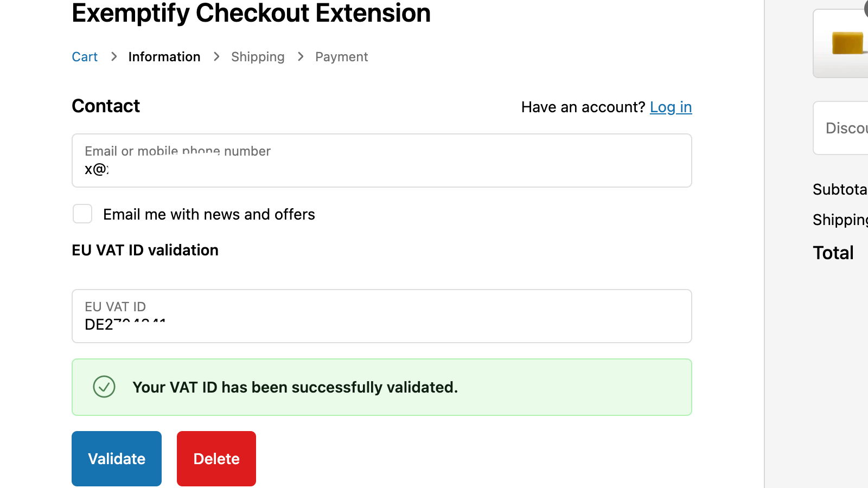Return to Cart via breadcrumb

click(x=85, y=56)
